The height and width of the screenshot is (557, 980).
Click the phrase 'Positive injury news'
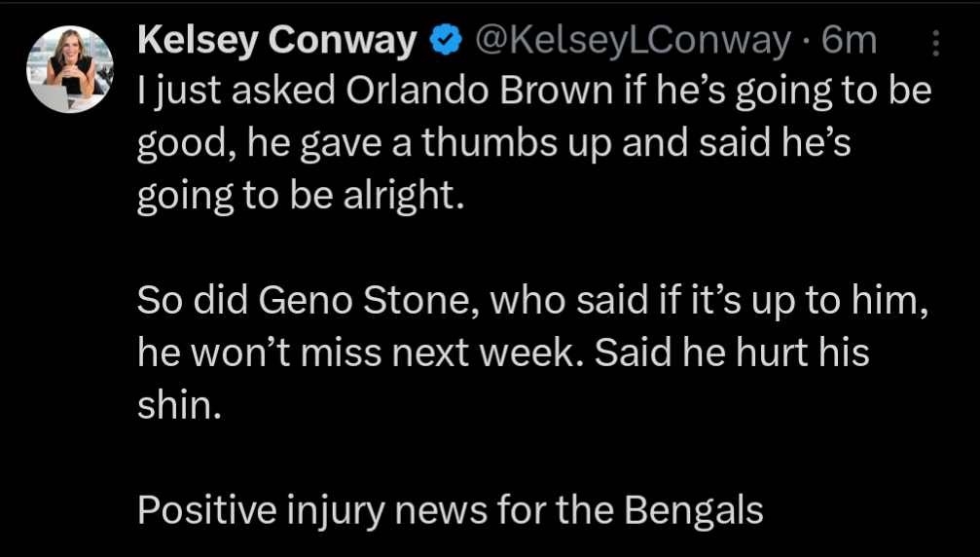(313, 511)
